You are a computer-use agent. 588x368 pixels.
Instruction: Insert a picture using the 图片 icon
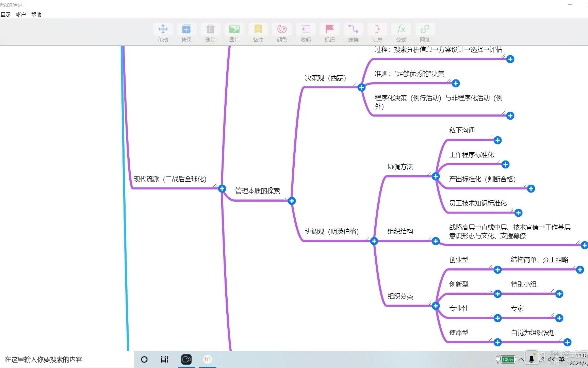234,32
